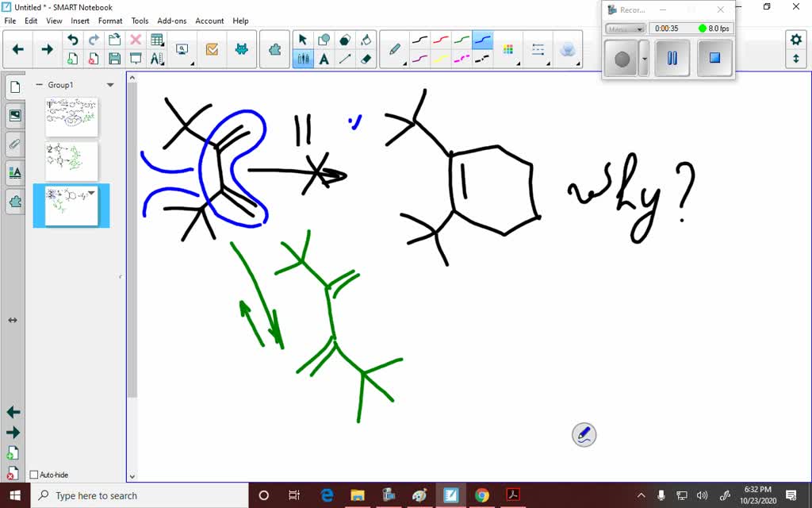Image resolution: width=812 pixels, height=508 pixels.
Task: Select the arrow Select tool
Action: click(302, 37)
